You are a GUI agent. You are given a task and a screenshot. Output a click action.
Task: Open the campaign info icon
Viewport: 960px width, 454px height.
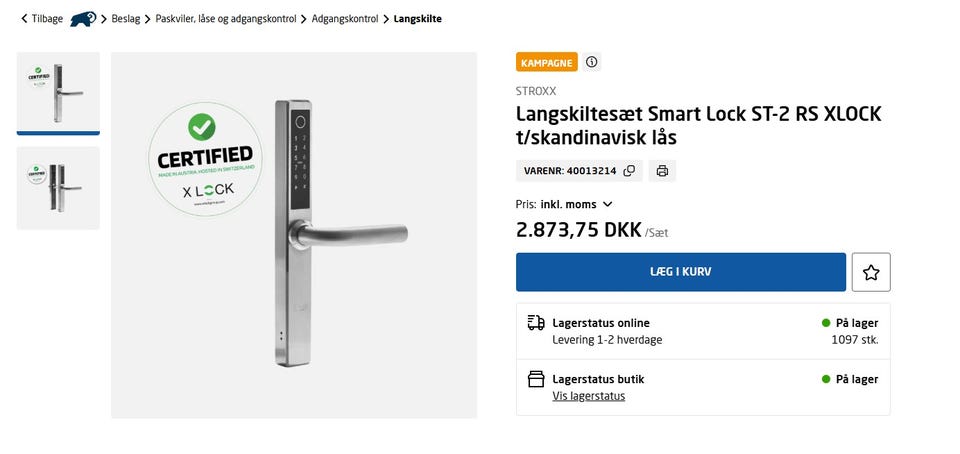592,62
